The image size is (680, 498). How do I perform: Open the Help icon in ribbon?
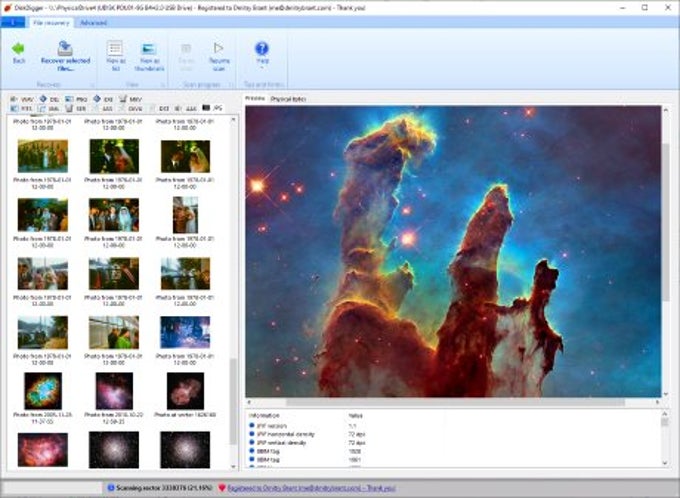tap(262, 48)
